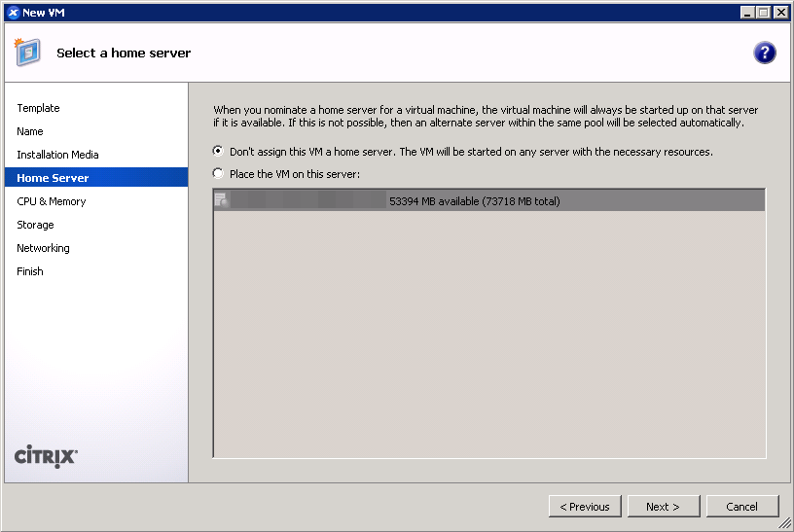This screenshot has height=532, width=794.
Task: Jump to CPU & Memory step
Action: click(x=51, y=201)
